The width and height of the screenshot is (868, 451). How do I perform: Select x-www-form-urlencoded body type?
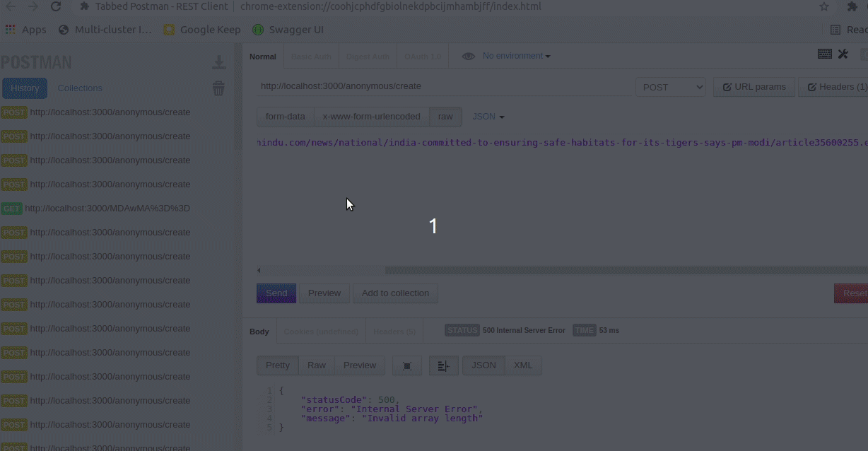372,117
